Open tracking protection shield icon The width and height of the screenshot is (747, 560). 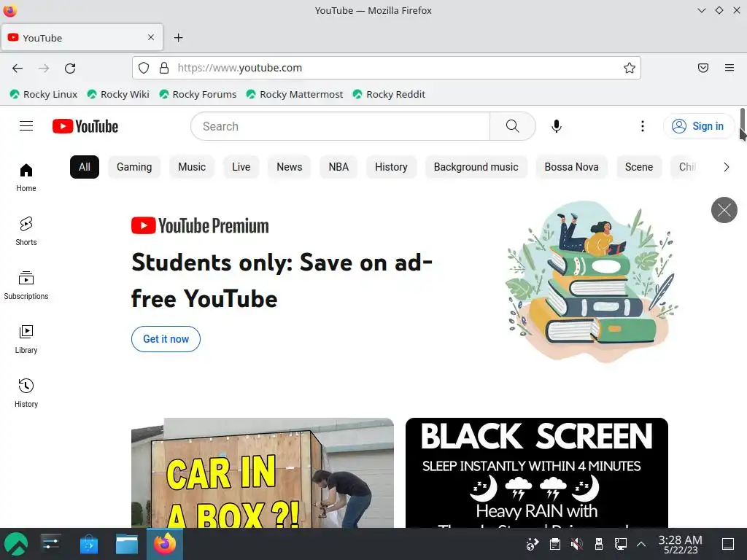(x=144, y=68)
